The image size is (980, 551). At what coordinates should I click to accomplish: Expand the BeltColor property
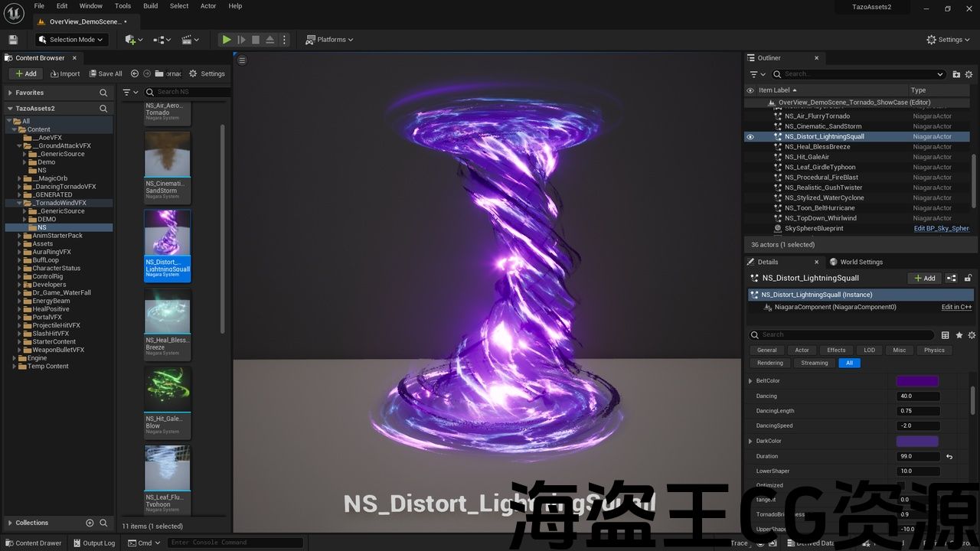tap(750, 381)
